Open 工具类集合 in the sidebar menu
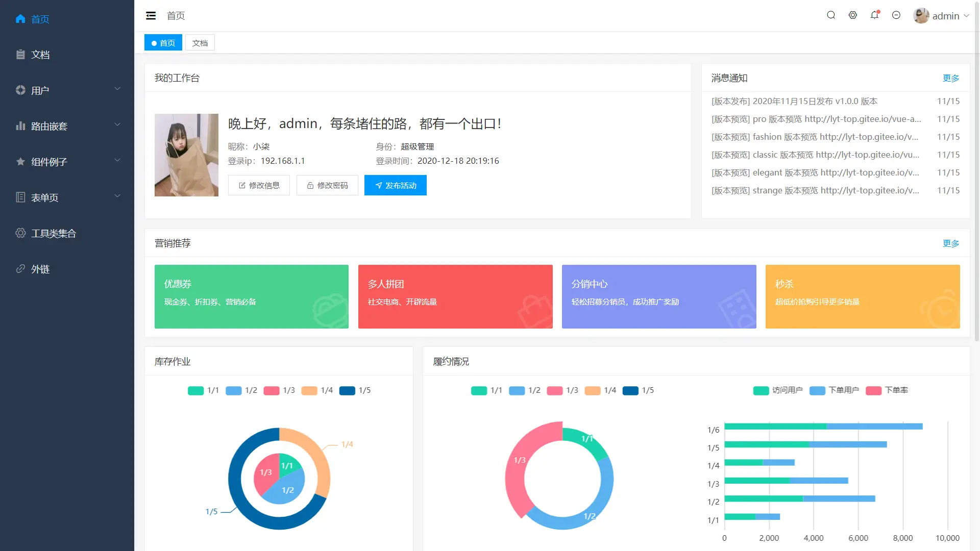The height and width of the screenshot is (551, 980). tap(54, 233)
